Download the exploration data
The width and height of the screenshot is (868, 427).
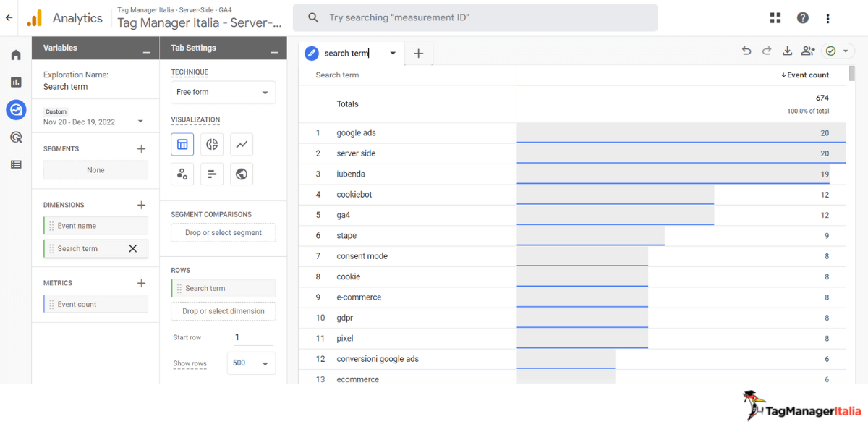788,51
